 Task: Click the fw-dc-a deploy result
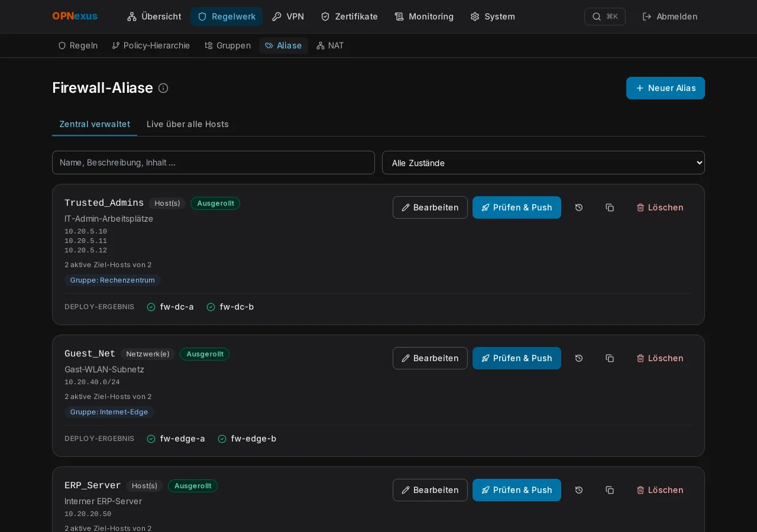click(170, 307)
